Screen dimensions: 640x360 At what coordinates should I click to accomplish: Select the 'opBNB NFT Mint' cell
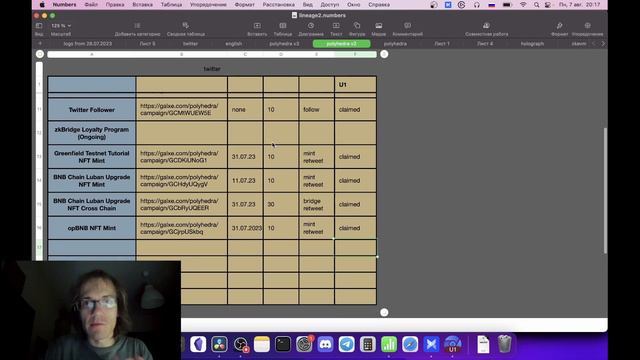click(x=92, y=228)
